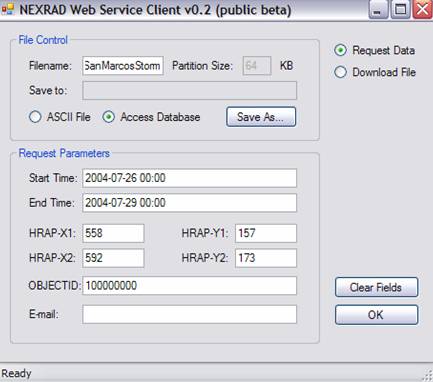This screenshot has height=382, width=433.
Task: Click the OBJECTID: label
Action: tap(55, 286)
